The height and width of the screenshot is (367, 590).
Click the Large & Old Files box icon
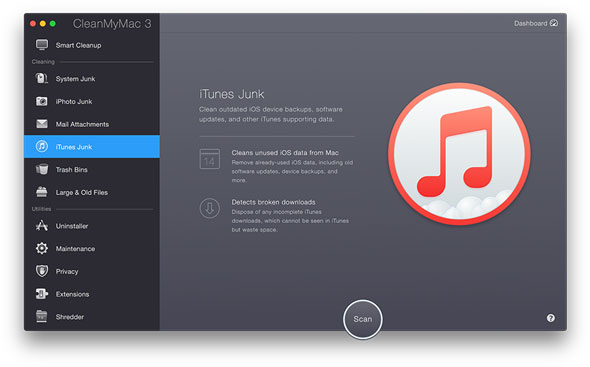pyautogui.click(x=42, y=192)
